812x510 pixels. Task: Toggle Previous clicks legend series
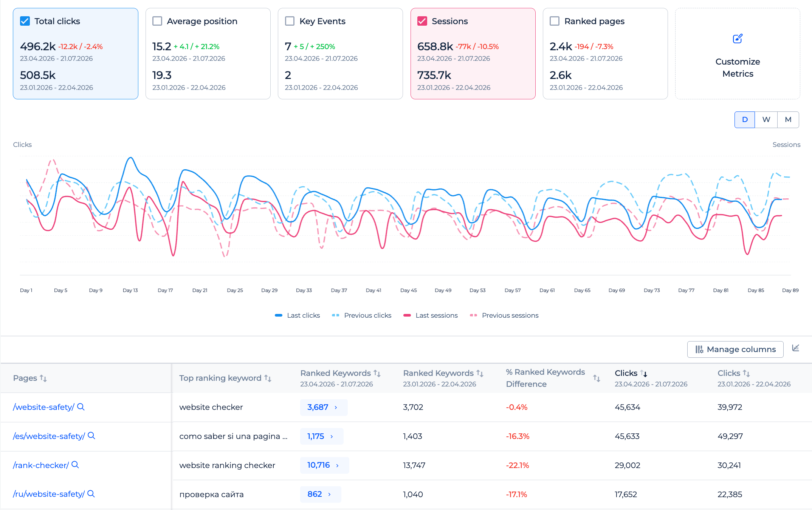(x=362, y=315)
